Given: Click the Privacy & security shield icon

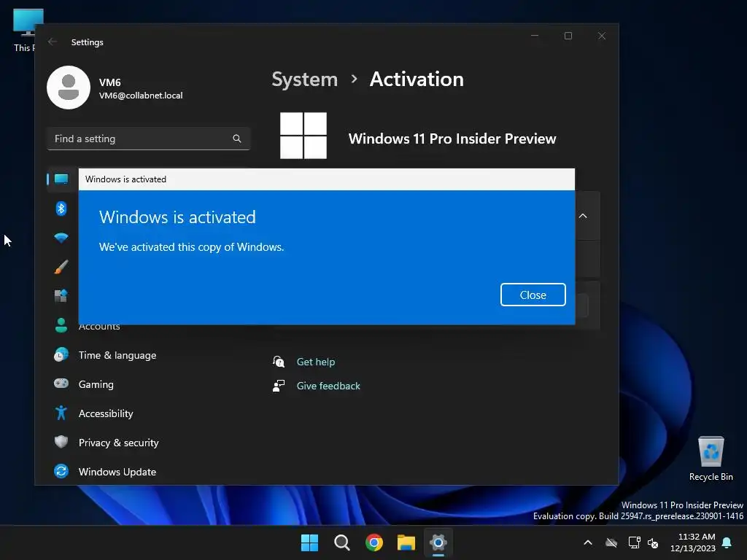Looking at the screenshot, I should point(61,442).
